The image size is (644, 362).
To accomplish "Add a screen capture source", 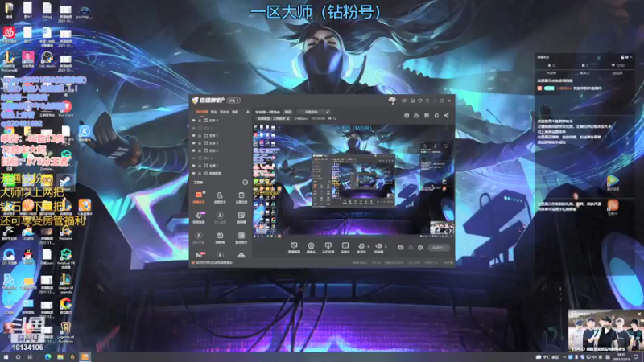I will point(294,248).
